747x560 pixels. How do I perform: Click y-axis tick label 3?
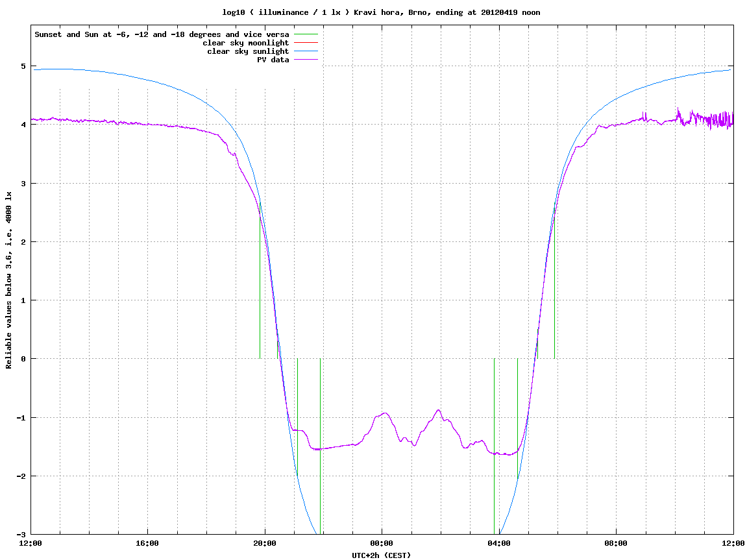23,184
